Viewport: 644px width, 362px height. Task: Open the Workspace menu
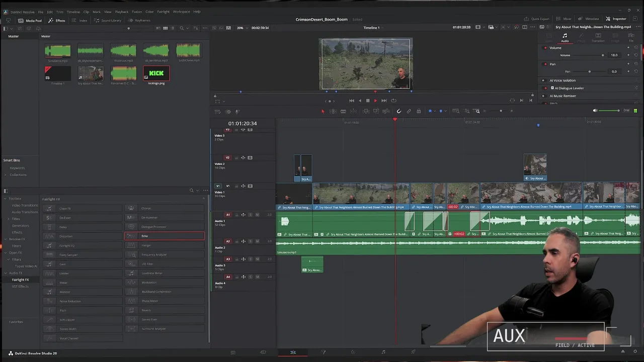pyautogui.click(x=181, y=12)
